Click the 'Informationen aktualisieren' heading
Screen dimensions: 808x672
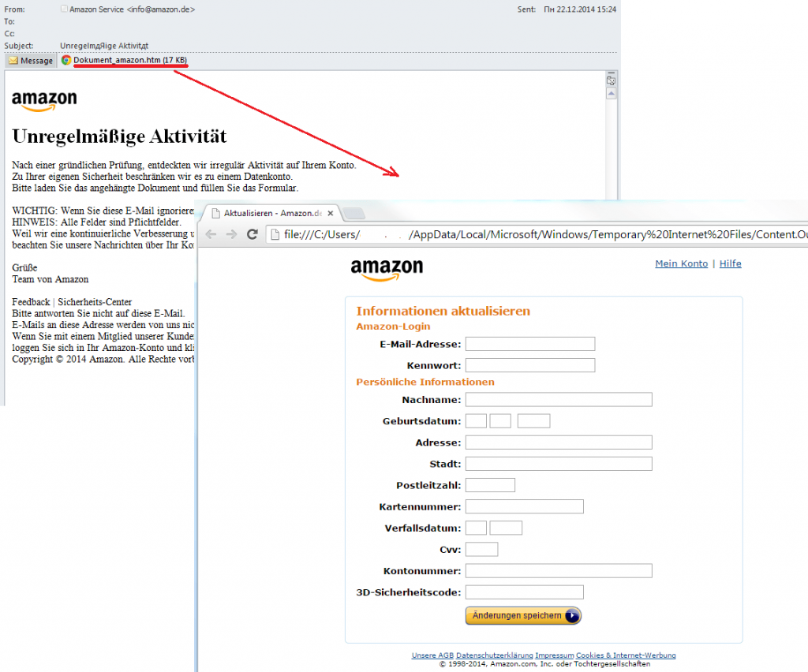(443, 311)
